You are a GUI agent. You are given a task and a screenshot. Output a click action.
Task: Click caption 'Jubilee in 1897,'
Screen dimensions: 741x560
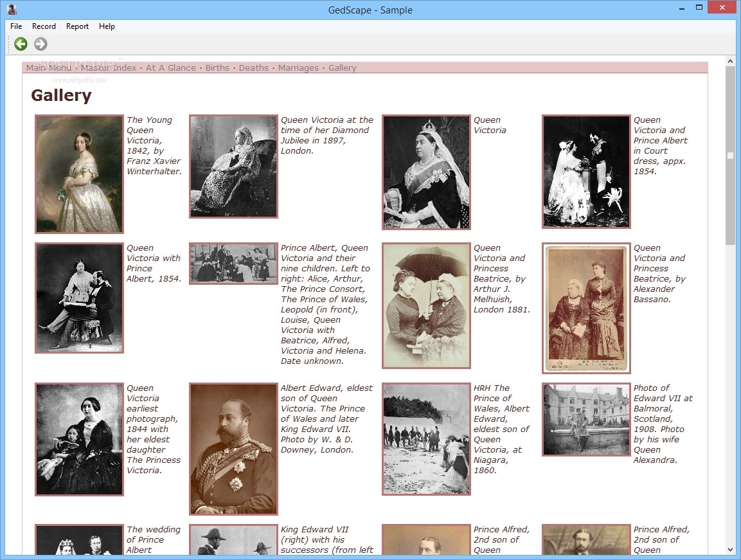click(314, 140)
